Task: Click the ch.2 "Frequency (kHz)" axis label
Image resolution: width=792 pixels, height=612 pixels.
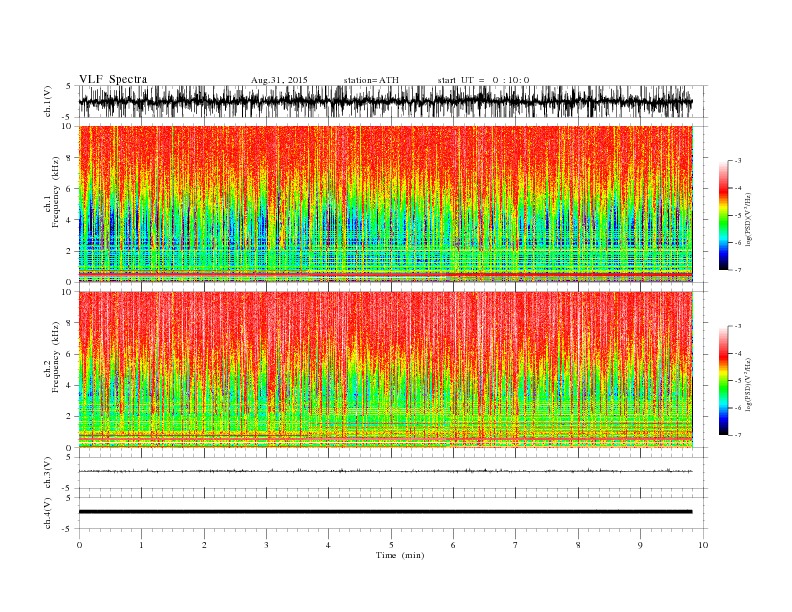Action: click(56, 357)
